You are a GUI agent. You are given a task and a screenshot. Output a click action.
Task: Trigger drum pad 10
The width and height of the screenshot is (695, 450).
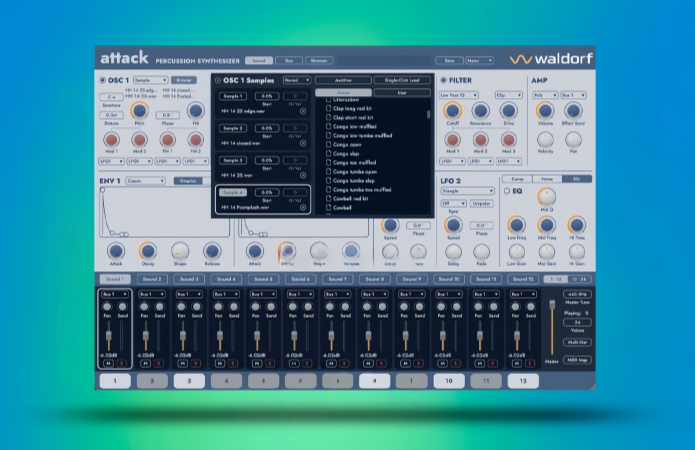[449, 381]
